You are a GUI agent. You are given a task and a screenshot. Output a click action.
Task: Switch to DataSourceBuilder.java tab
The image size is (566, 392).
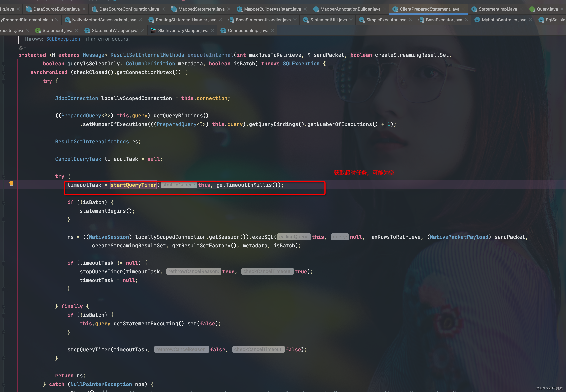pyautogui.click(x=56, y=9)
